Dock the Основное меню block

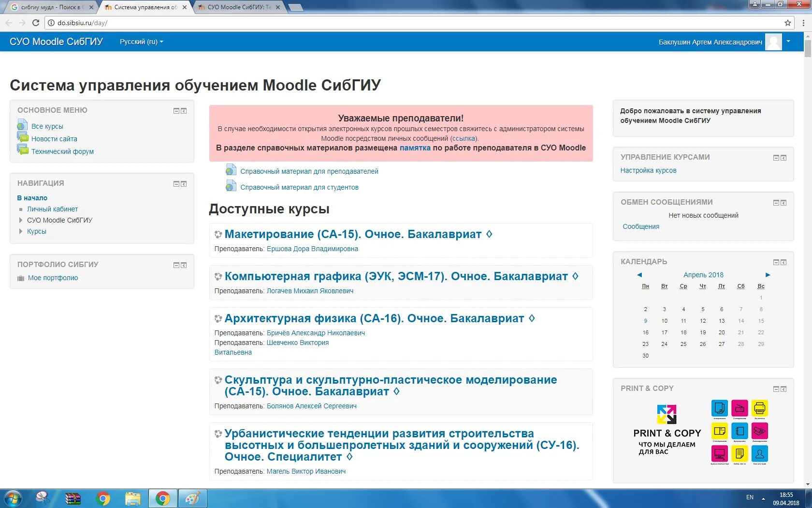tap(184, 111)
